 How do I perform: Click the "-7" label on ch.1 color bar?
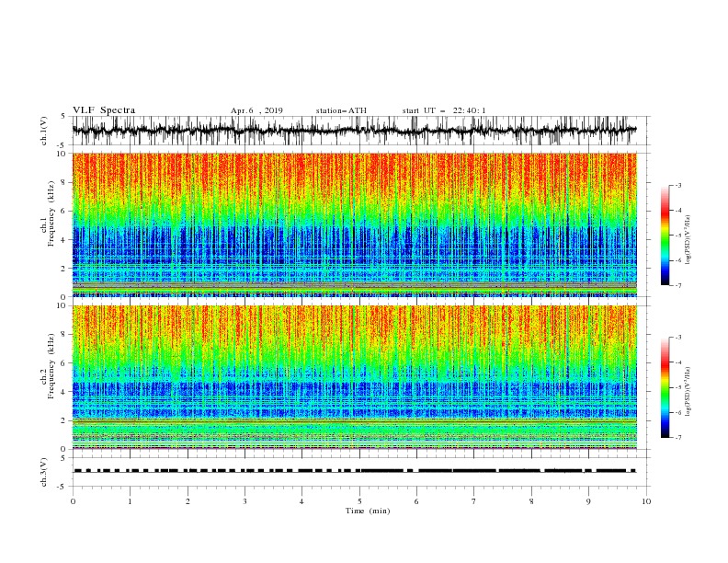pyautogui.click(x=678, y=285)
